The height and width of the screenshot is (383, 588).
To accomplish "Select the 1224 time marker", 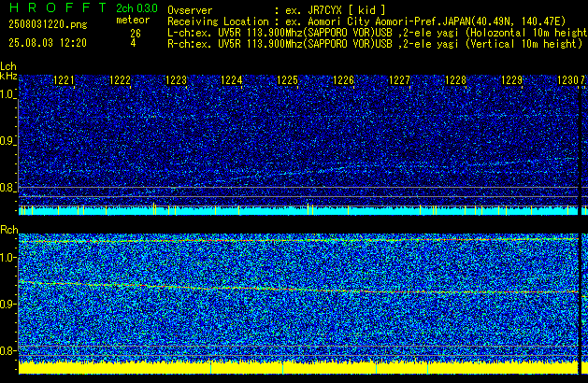I will [232, 80].
